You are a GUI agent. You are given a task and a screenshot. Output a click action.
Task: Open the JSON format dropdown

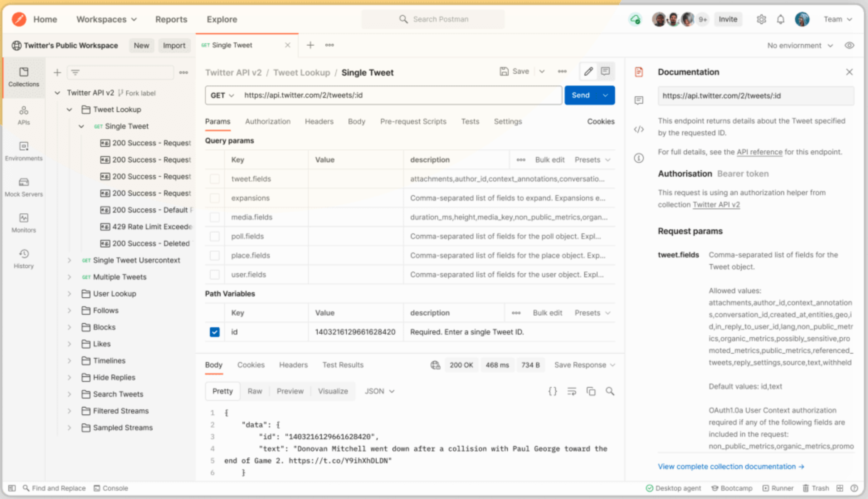[379, 391]
